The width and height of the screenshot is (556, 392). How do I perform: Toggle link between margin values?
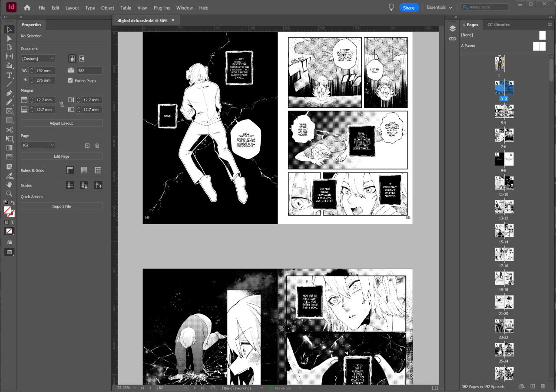[x=62, y=105]
